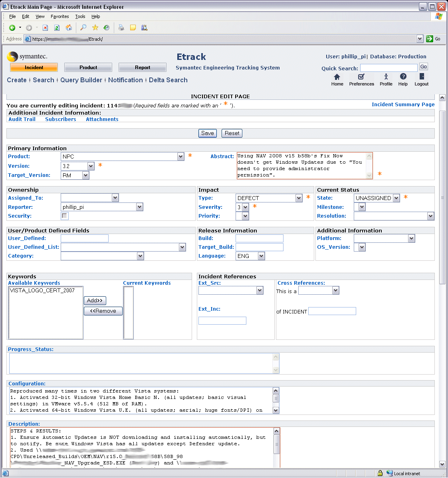The height and width of the screenshot is (478, 448).
Task: Open the Preferences icon
Action: 361,77
